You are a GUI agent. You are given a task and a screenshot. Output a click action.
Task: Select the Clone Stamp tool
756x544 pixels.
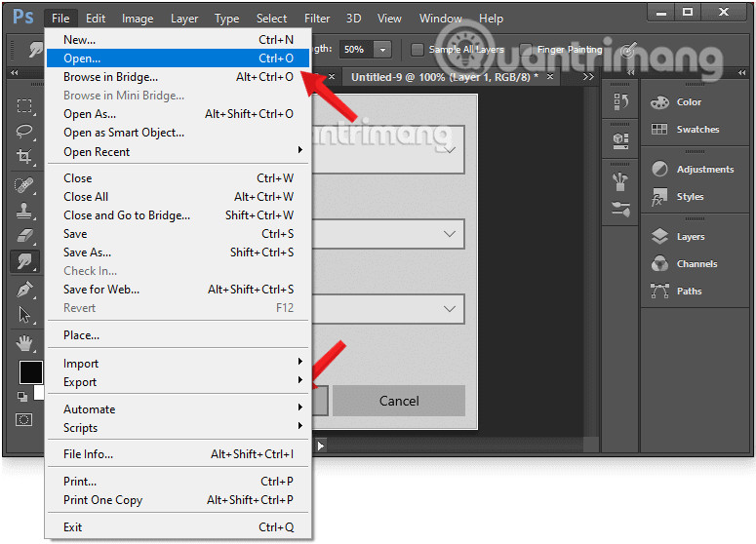(24, 210)
